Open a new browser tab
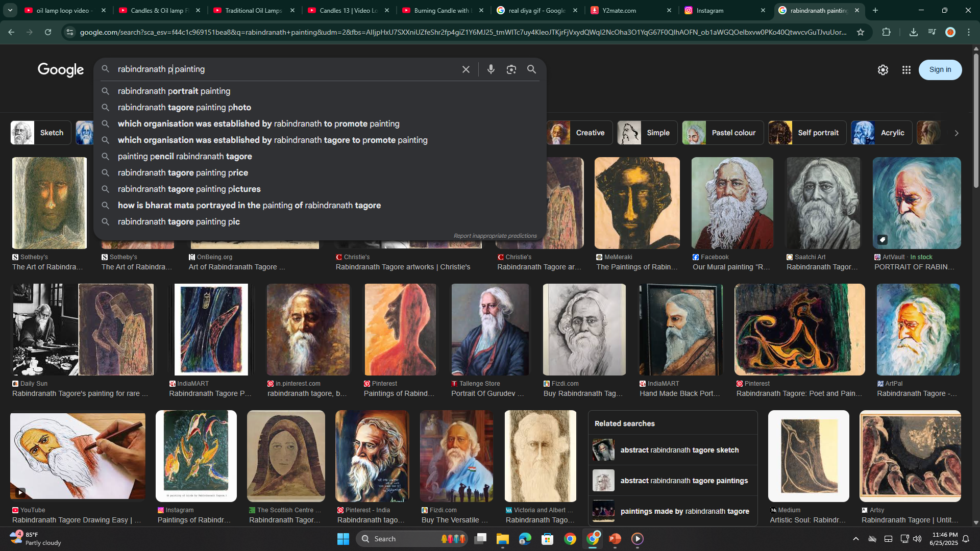Viewport: 980px width, 551px height. click(875, 10)
